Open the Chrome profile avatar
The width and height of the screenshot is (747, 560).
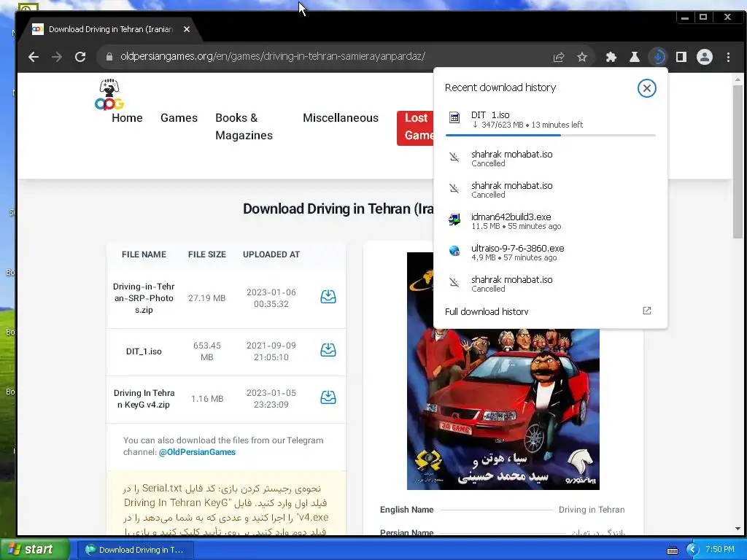coord(705,57)
